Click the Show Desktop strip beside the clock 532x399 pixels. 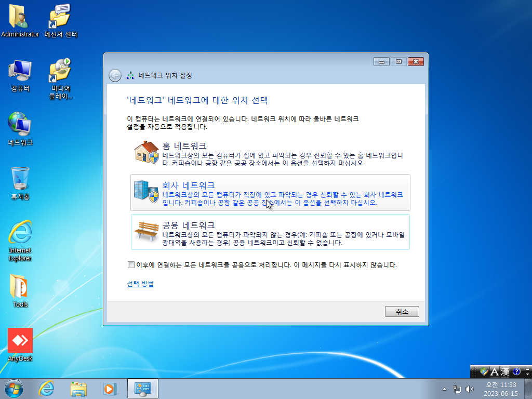click(x=528, y=389)
